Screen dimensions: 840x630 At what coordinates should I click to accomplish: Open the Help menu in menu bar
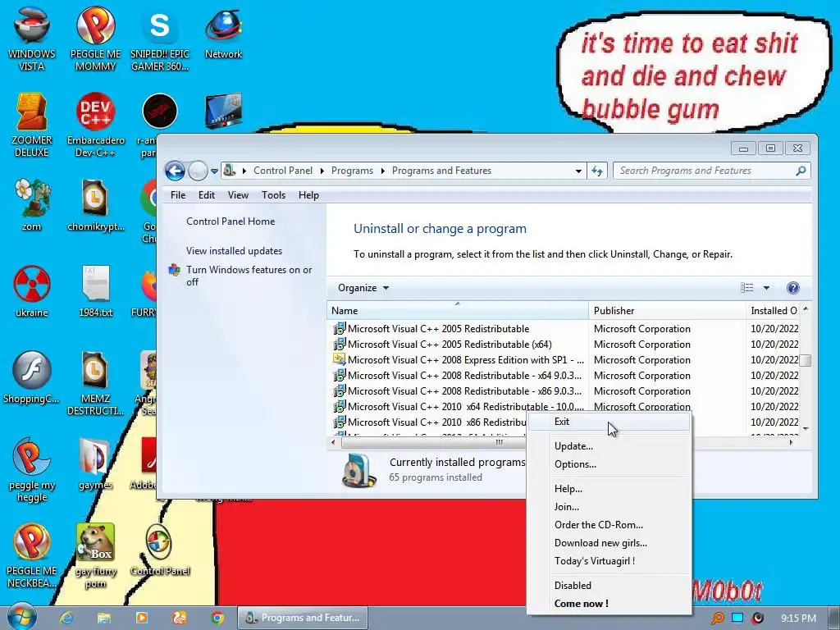(308, 195)
